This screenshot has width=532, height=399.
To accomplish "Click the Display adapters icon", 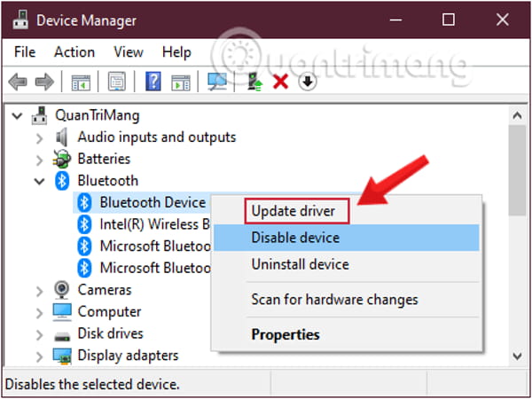I will (x=62, y=356).
